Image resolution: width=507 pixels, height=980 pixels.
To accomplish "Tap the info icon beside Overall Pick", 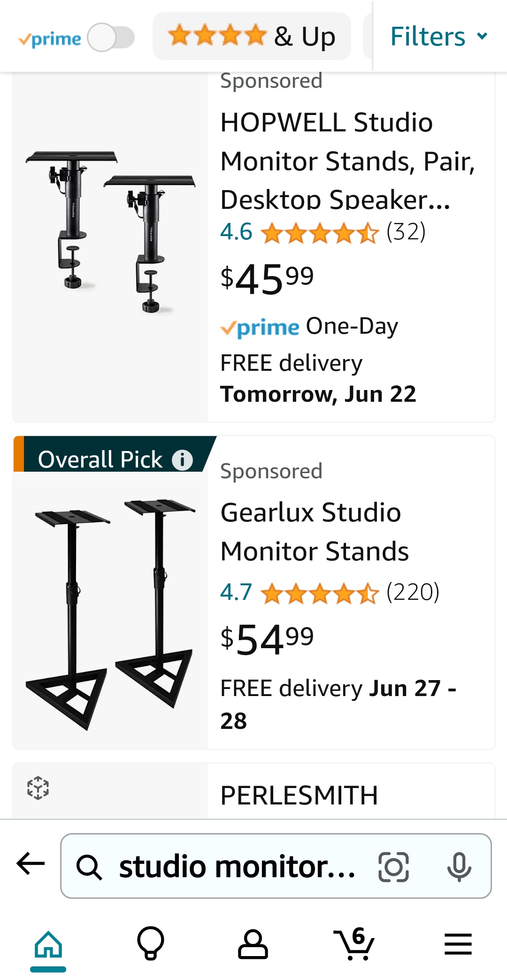I will [183, 459].
